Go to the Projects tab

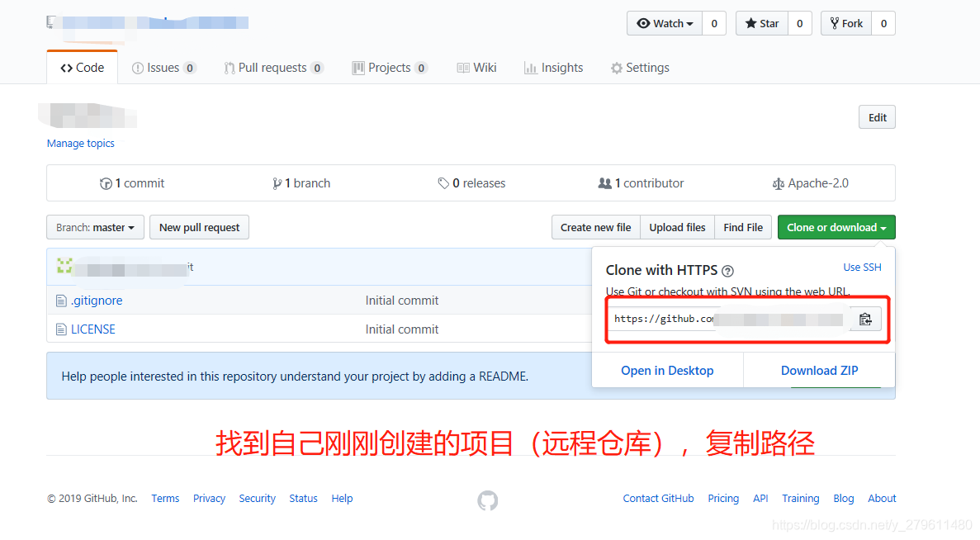390,68
